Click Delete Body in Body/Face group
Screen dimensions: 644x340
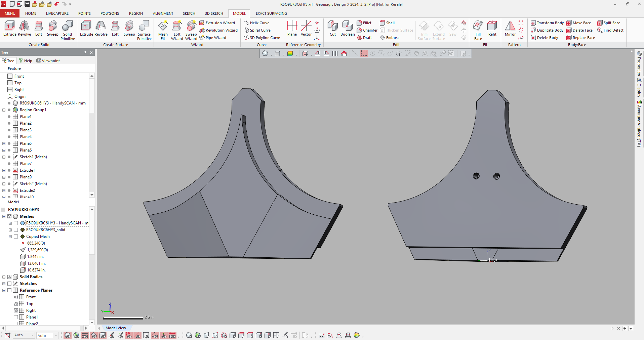pyautogui.click(x=545, y=38)
